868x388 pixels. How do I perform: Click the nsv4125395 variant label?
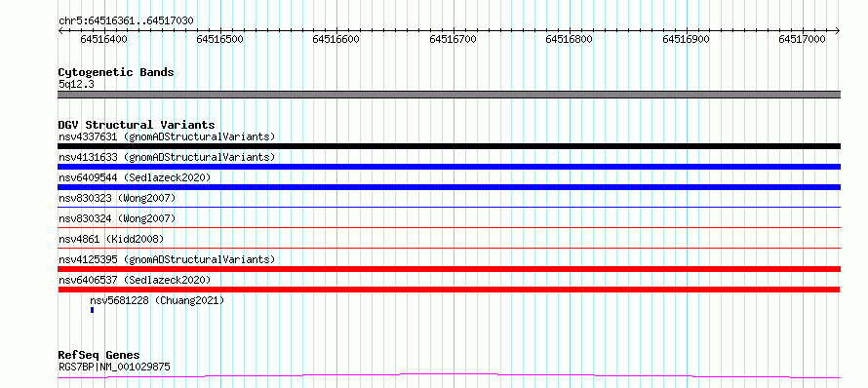167,259
